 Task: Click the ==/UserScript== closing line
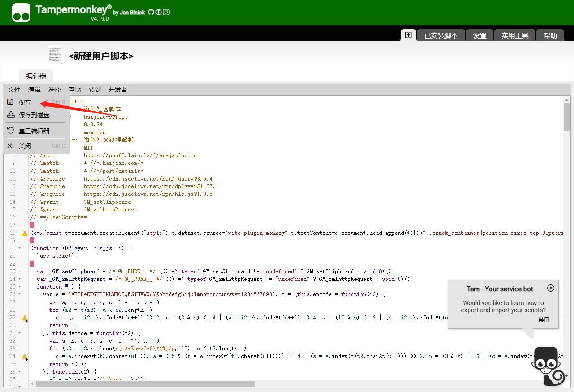point(59,217)
